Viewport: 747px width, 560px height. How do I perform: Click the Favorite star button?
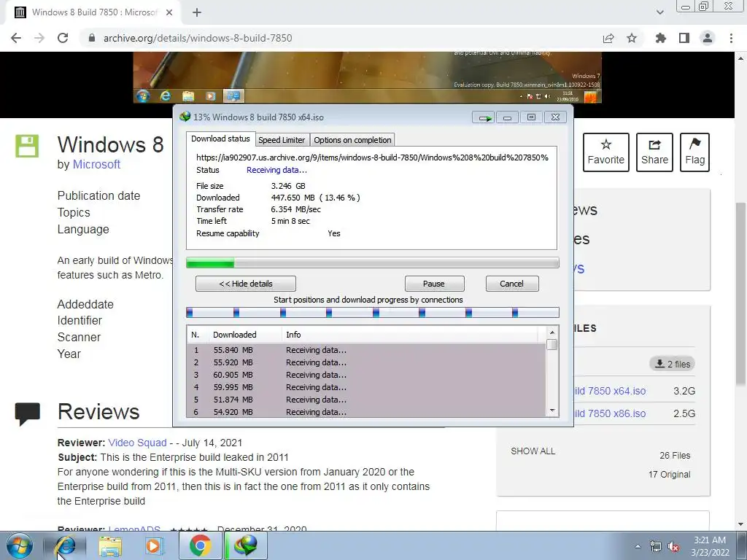click(606, 152)
